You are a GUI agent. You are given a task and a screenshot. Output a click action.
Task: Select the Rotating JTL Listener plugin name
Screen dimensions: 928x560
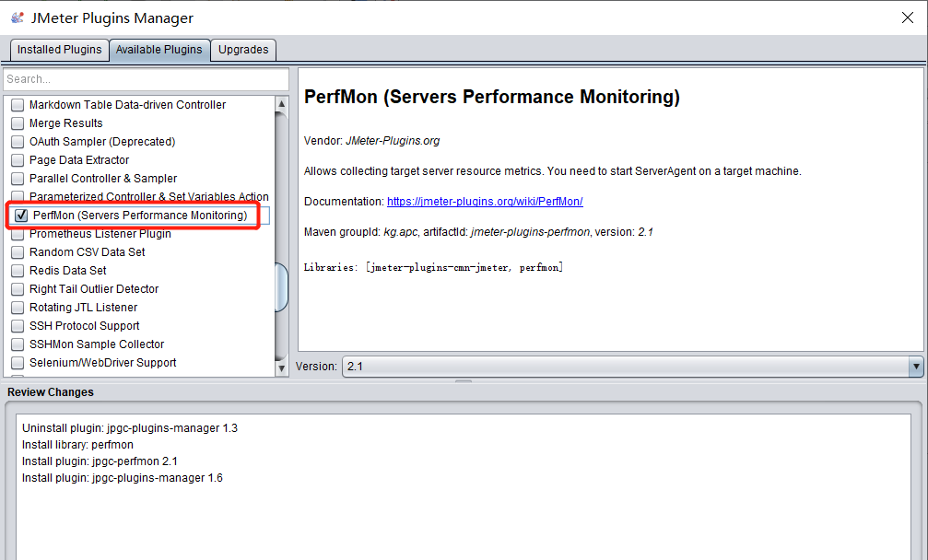(x=84, y=308)
